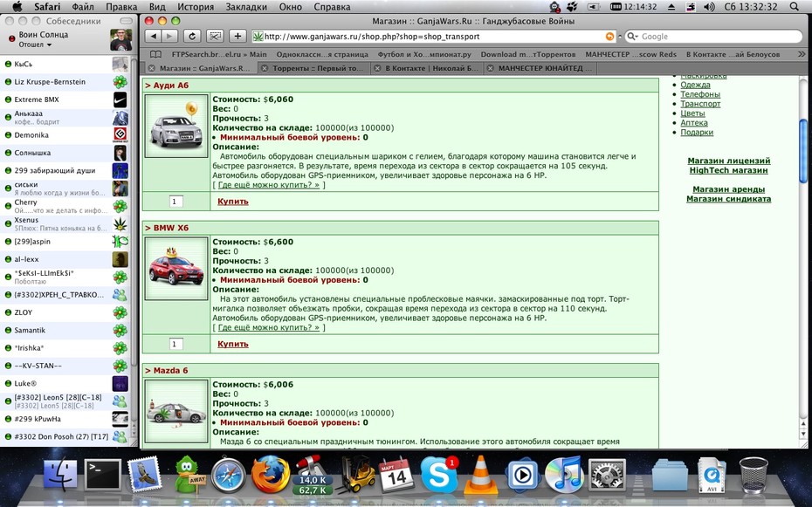Open the История menu
Screen dimensions: 812x507
click(196, 7)
